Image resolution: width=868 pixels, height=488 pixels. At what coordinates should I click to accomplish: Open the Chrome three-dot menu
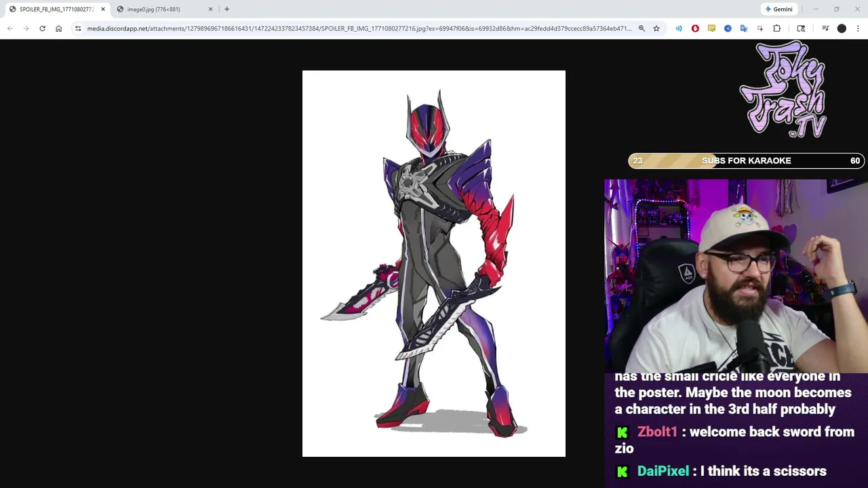point(858,28)
